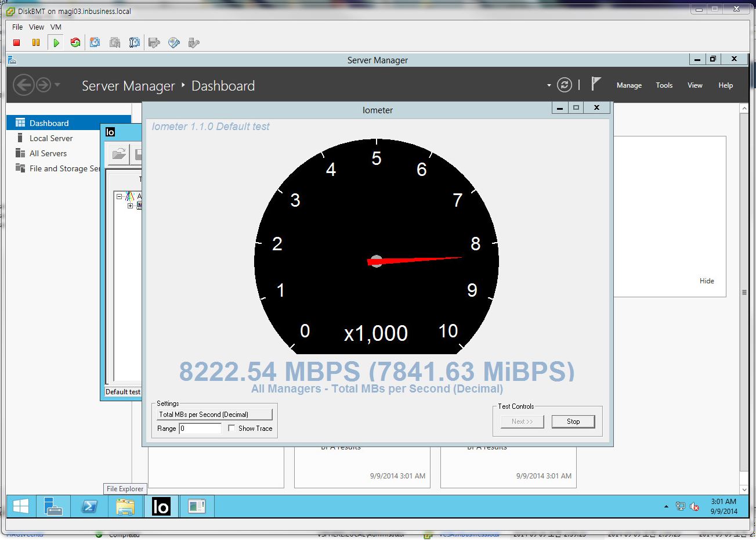756x540 pixels.
Task: Open dropdown arrow beside refresh icon
Action: (549, 85)
